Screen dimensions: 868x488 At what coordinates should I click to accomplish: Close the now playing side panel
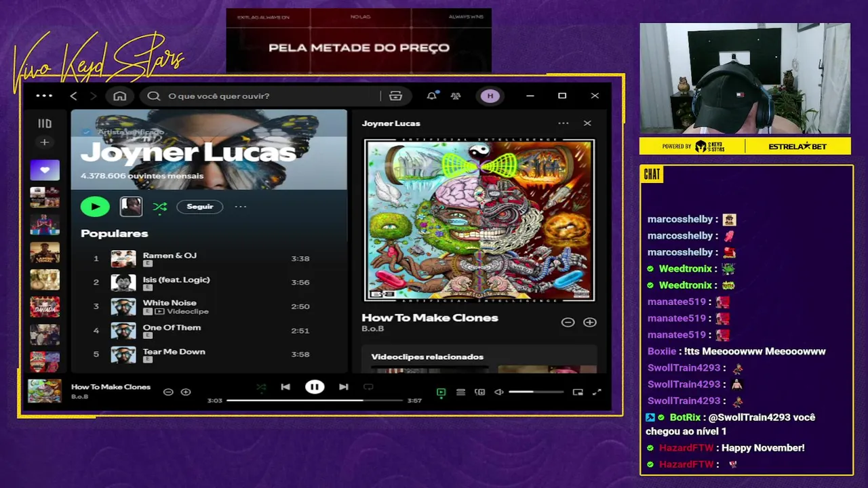587,123
